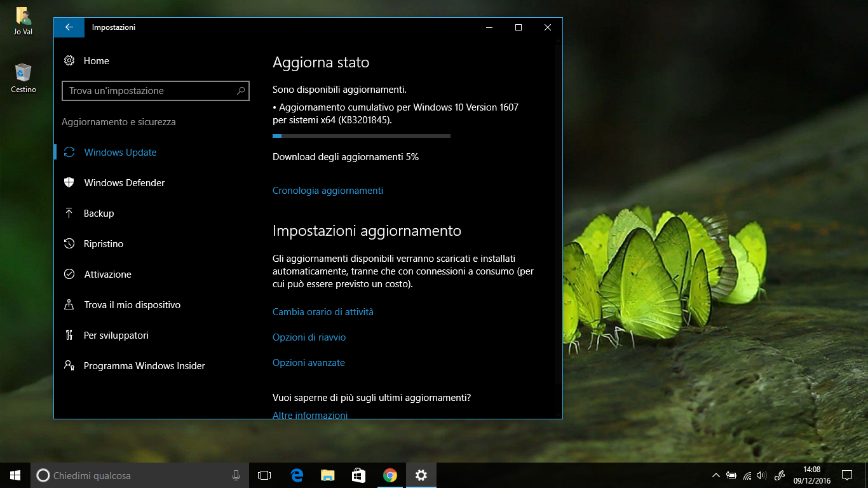Click the Cortana Chiedimi qualcosa search box
Image resolution: width=868 pixels, height=488 pixels.
(x=140, y=475)
